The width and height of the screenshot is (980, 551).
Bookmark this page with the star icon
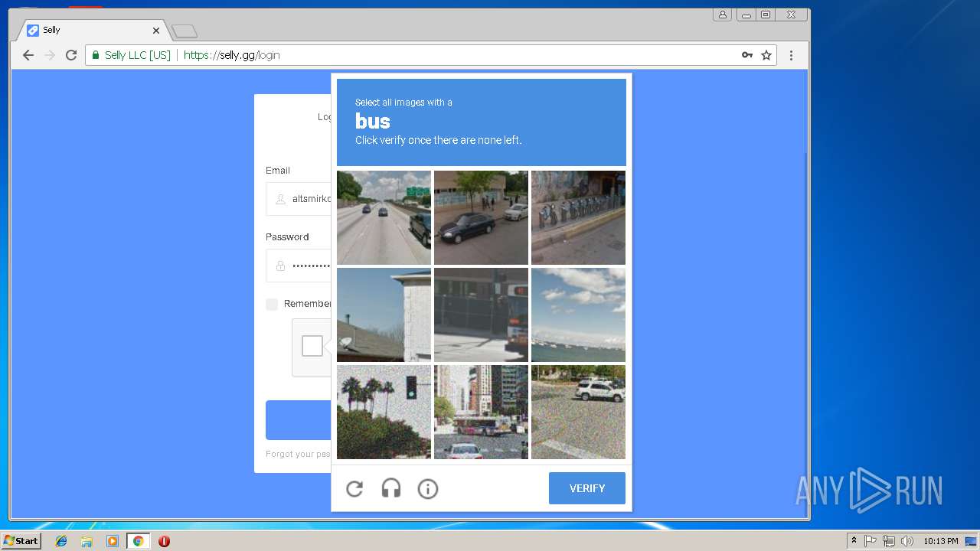click(766, 55)
